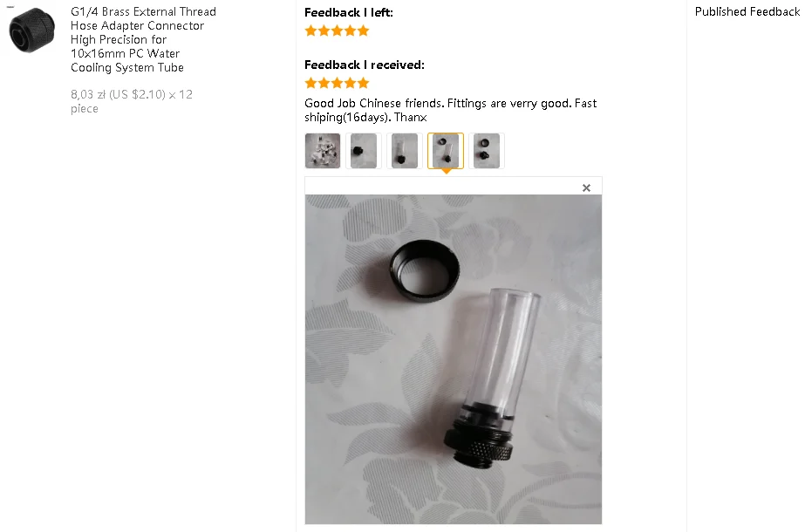The height and width of the screenshot is (532, 805).
Task: Click the Published Feedback status text
Action: point(747,12)
